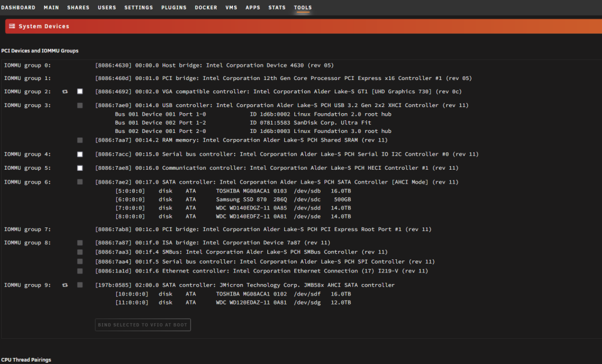The height and width of the screenshot is (364, 602).
Task: Toggle the SPI Controller checkbox
Action: [80, 261]
